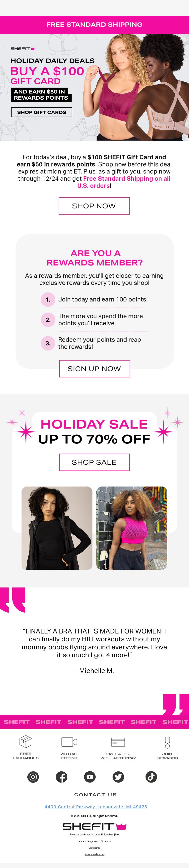
Task: Click the Pay Later with Afterpay card icon
Action: point(118,742)
